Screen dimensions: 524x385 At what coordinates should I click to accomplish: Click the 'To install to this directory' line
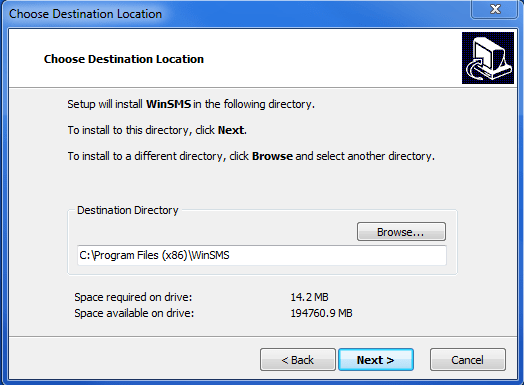[x=157, y=130]
